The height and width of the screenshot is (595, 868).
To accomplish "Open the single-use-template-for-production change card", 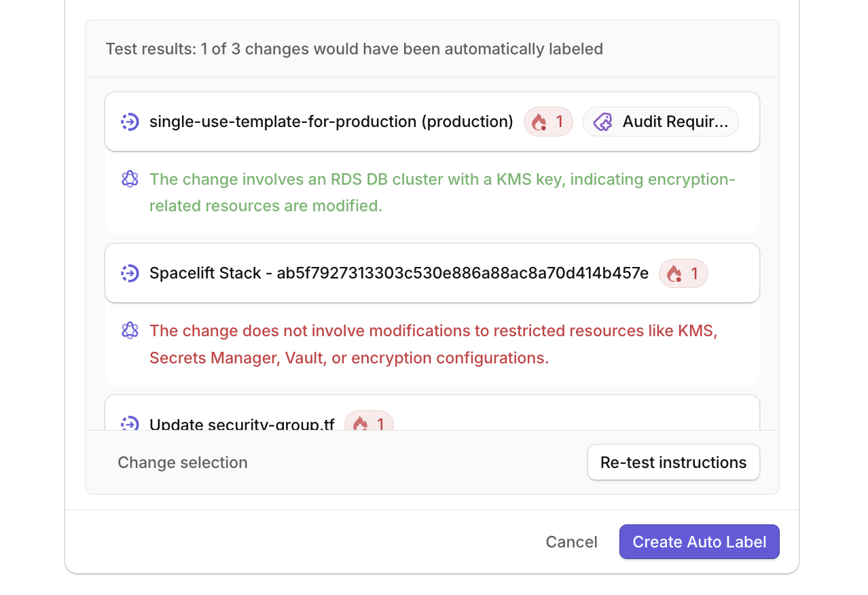I will click(x=331, y=122).
